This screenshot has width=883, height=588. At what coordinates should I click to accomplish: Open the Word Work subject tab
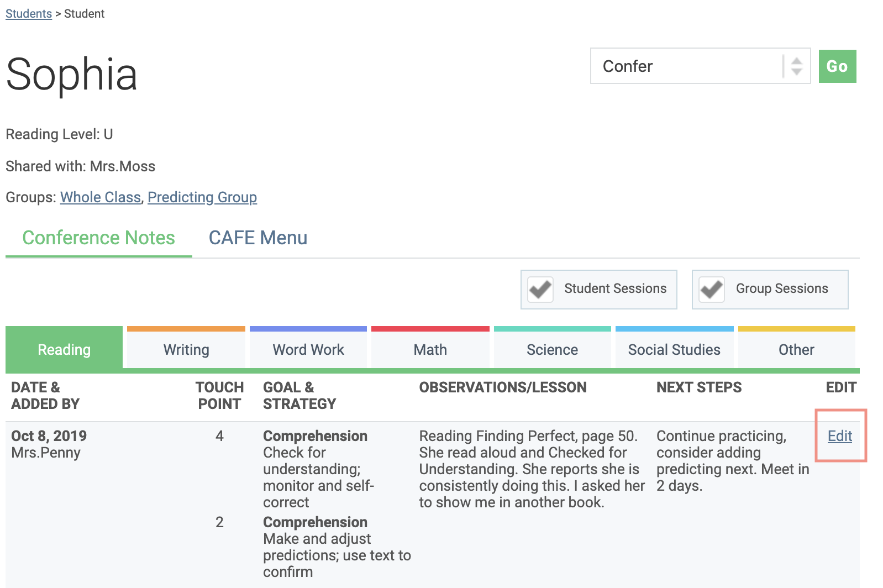[x=308, y=350]
